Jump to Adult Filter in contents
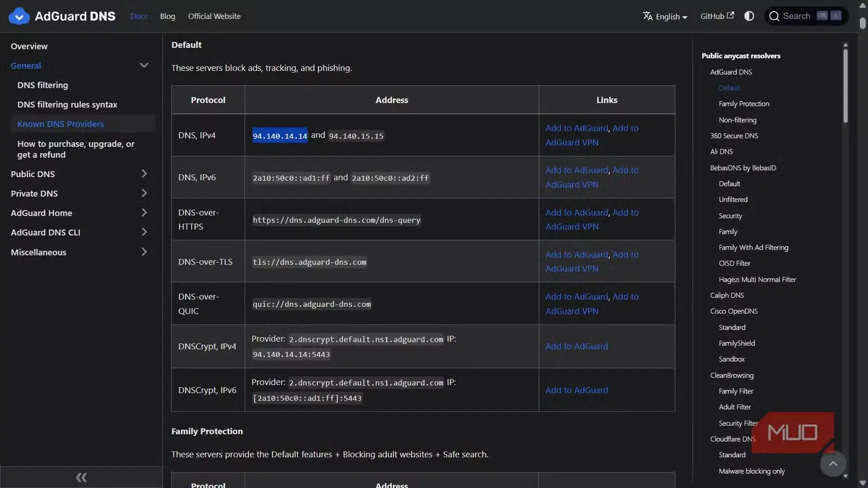The height and width of the screenshot is (488, 868). click(735, 407)
